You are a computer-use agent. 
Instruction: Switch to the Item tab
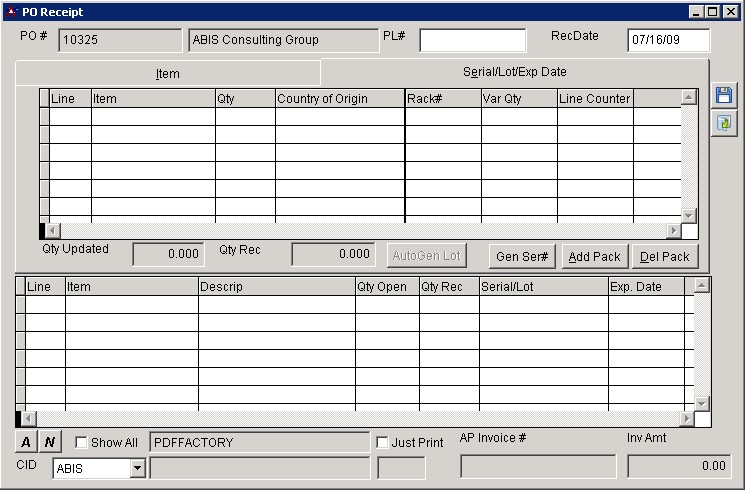(x=167, y=74)
